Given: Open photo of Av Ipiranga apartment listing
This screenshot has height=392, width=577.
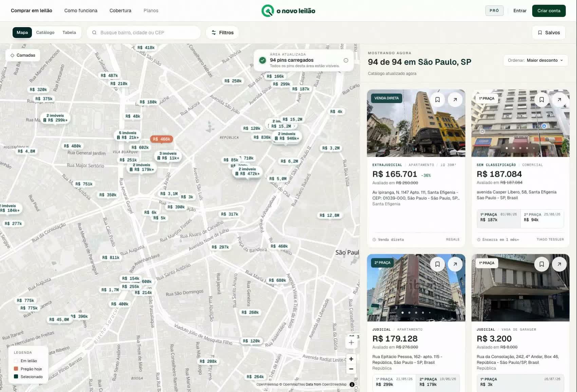Looking at the screenshot, I should coord(416,123).
